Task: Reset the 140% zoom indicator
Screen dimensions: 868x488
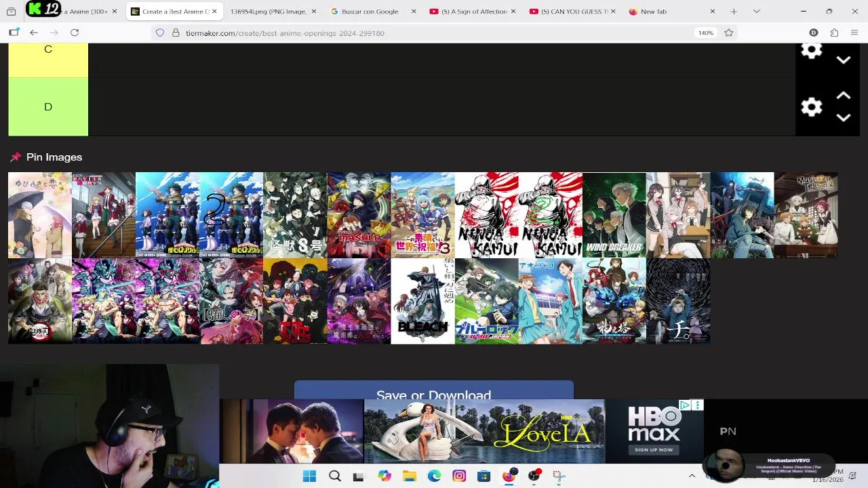Action: [706, 33]
